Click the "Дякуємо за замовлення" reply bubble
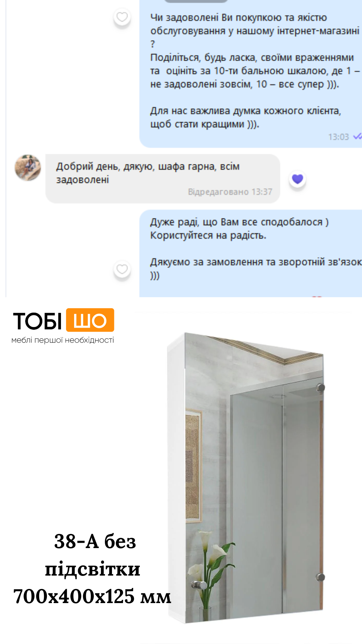This screenshot has width=362, height=644. (x=251, y=254)
